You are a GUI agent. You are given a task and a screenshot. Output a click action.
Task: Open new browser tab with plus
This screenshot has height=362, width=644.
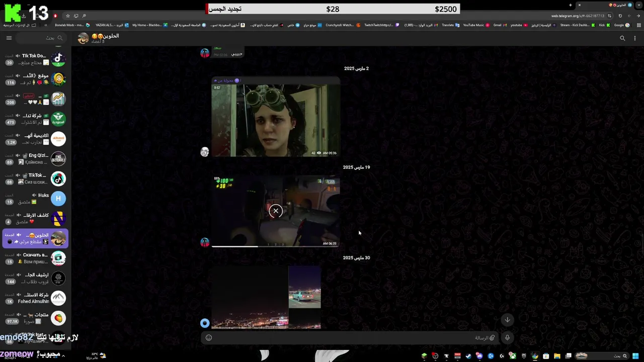(x=571, y=5)
